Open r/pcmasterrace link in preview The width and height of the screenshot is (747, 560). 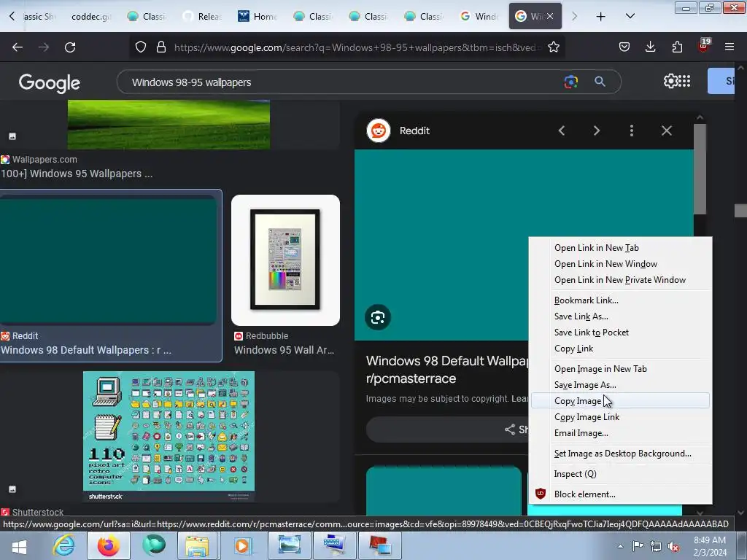click(411, 378)
